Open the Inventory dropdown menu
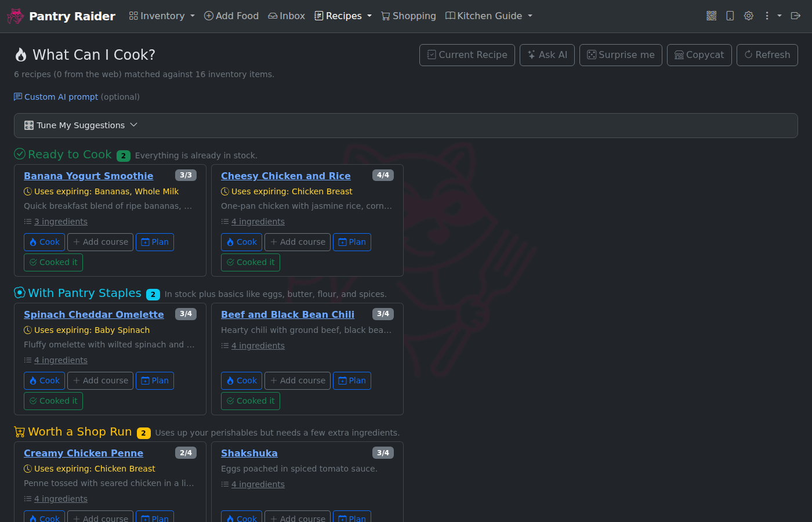Image resolution: width=812 pixels, height=522 pixels. 162,16
